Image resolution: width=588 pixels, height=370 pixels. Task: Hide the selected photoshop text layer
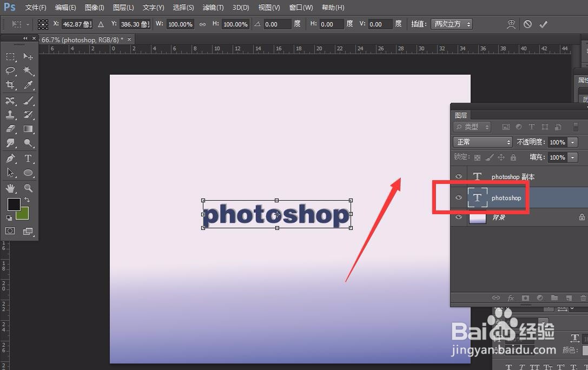point(459,197)
